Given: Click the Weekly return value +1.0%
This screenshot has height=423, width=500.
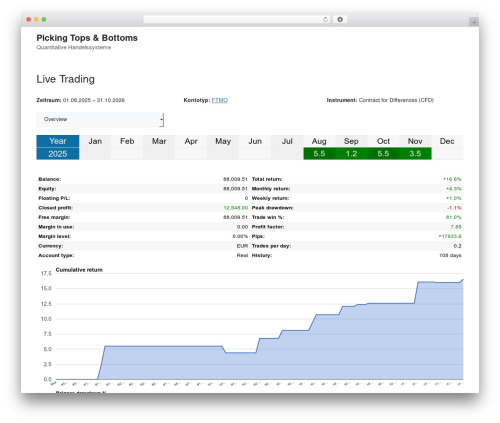Looking at the screenshot, I should point(454,198).
